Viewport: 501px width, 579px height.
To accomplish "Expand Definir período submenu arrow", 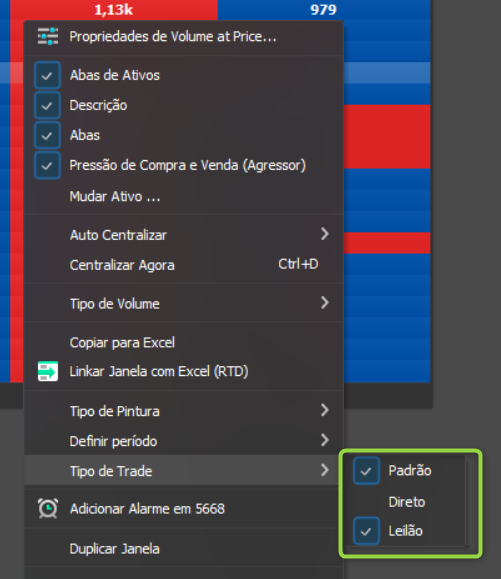I will point(325,440).
